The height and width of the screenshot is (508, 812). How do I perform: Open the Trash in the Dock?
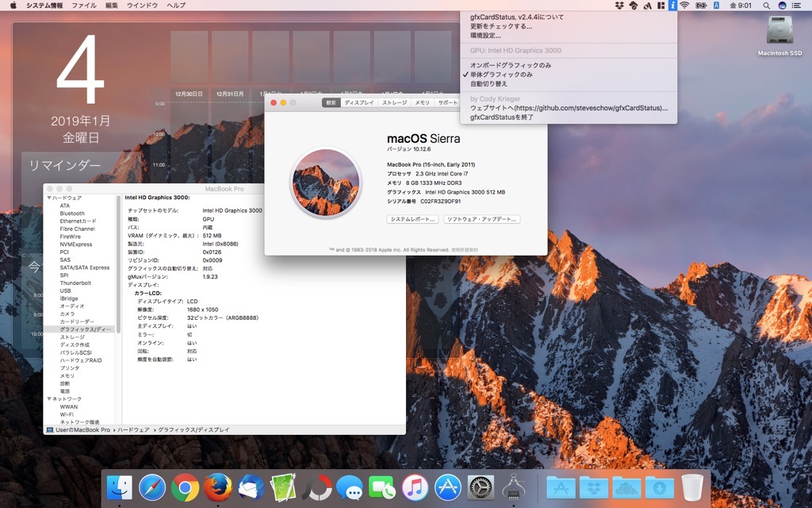coord(692,488)
